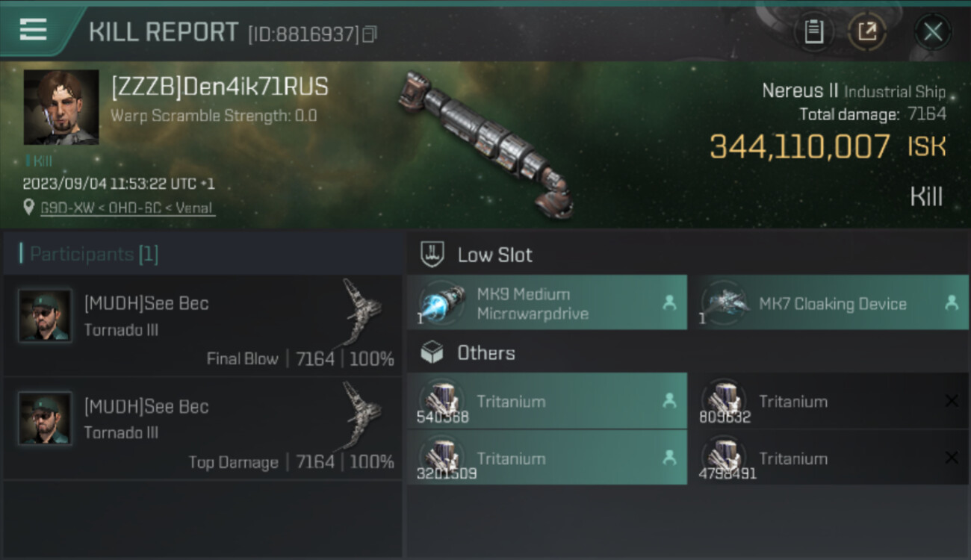Click the Low Slot section icon
This screenshot has height=560, width=971.
point(432,254)
